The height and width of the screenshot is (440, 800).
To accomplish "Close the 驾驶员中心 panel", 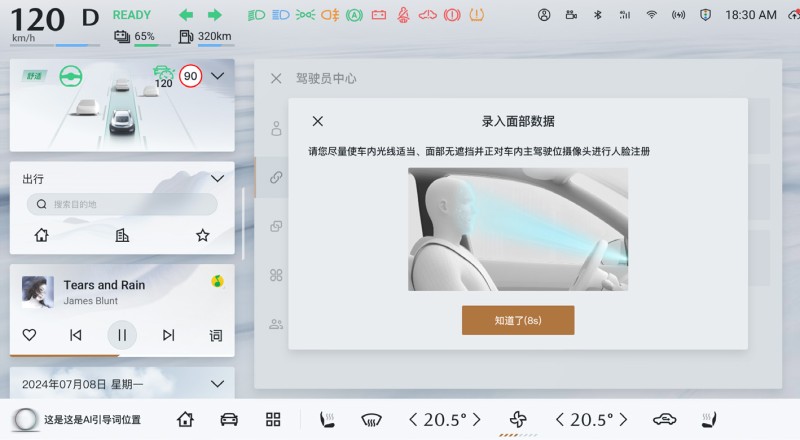I will pyautogui.click(x=276, y=79).
